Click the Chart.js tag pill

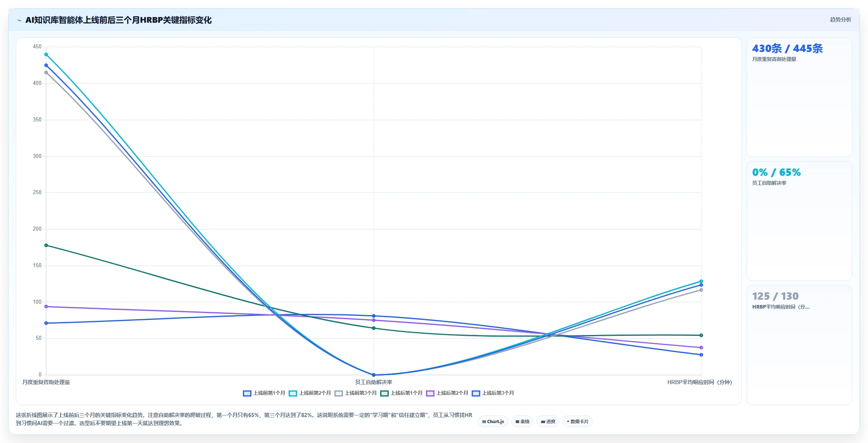493,421
